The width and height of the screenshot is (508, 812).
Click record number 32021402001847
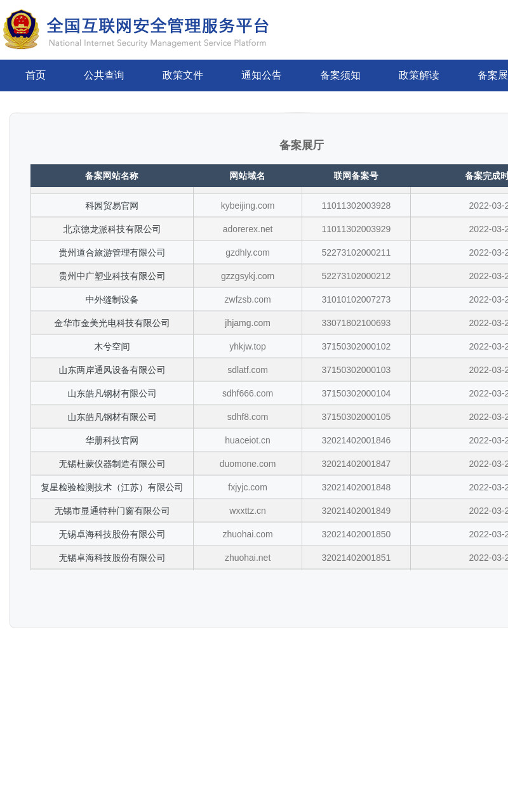click(x=356, y=464)
